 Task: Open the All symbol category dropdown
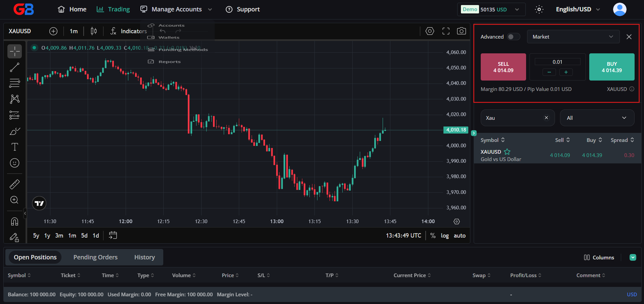pyautogui.click(x=597, y=118)
